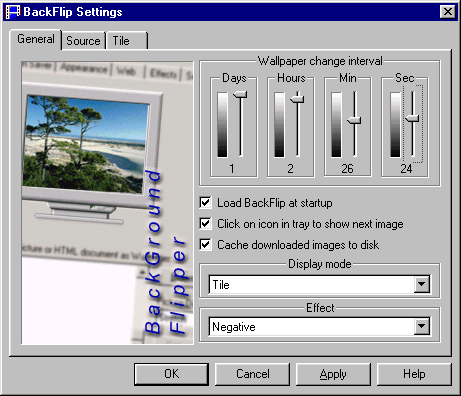Toggle Load BackFlip at startup checkbox

pyautogui.click(x=205, y=202)
